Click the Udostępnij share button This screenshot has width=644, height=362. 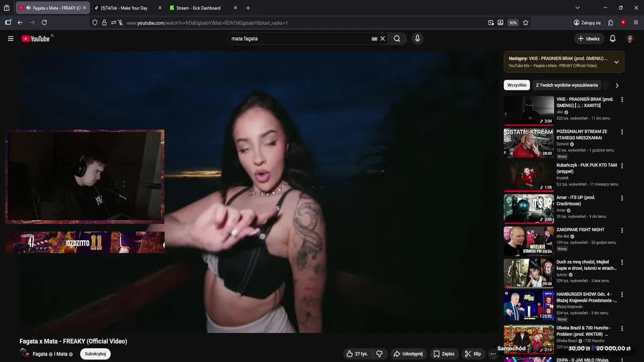click(408, 354)
